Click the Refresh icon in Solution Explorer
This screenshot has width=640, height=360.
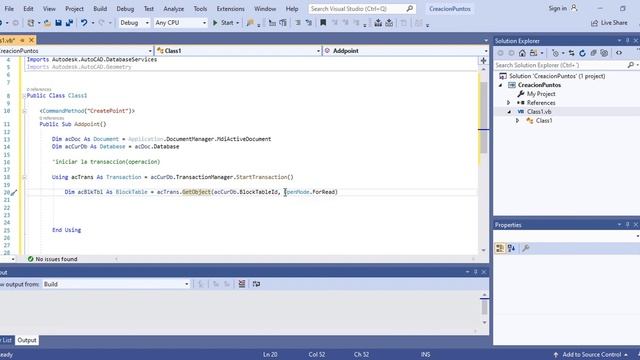tap(582, 53)
